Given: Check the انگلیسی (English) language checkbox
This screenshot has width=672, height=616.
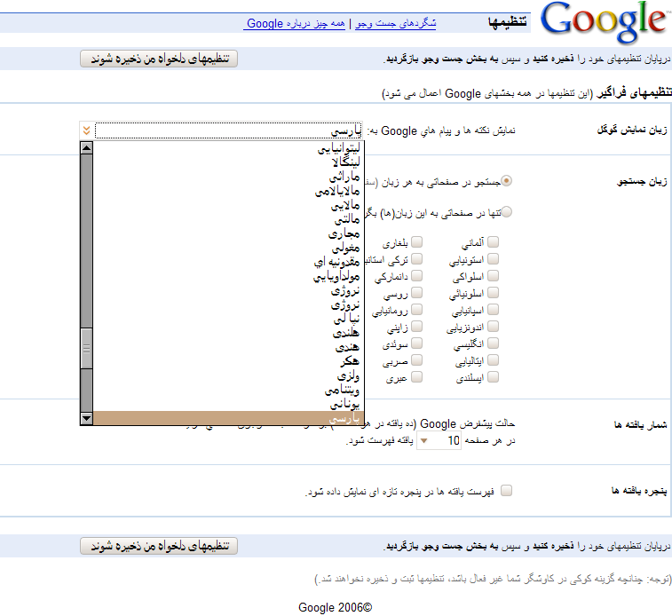Looking at the screenshot, I should coord(493,344).
